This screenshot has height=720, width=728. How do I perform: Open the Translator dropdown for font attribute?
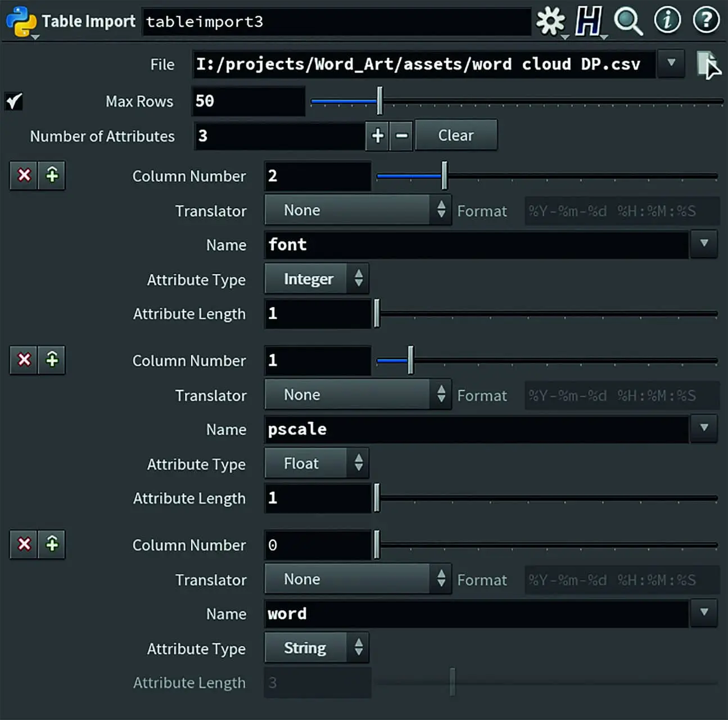tap(357, 210)
